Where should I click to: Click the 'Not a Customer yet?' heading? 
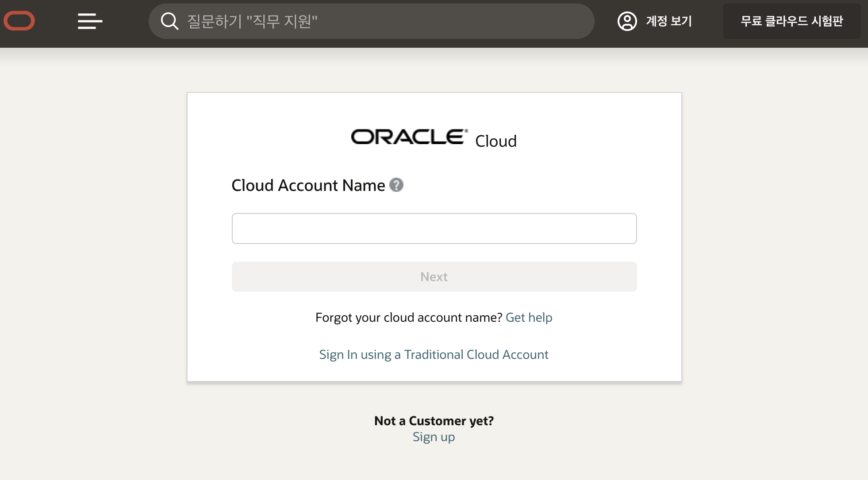pos(434,421)
